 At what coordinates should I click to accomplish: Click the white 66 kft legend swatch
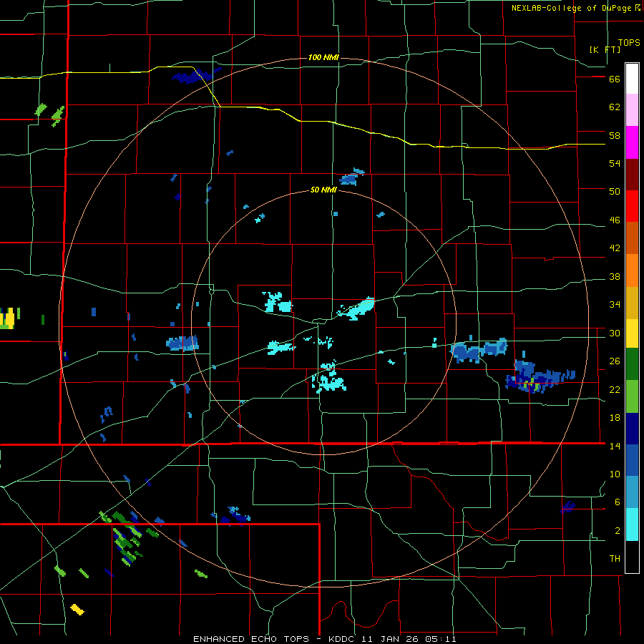tap(632, 79)
